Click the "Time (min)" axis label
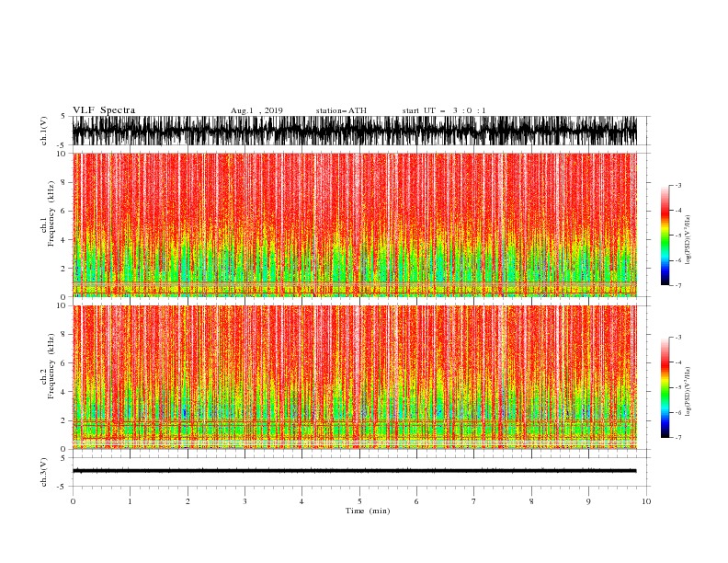 tap(368, 511)
